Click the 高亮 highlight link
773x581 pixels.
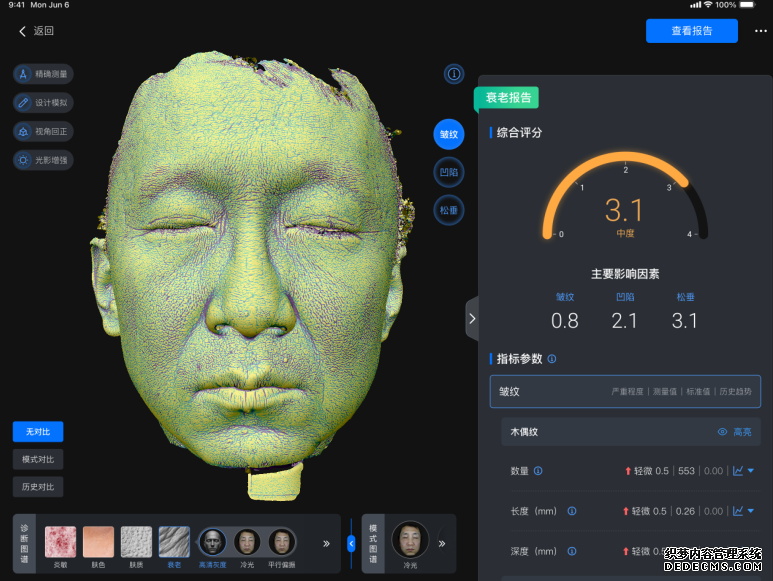742,432
